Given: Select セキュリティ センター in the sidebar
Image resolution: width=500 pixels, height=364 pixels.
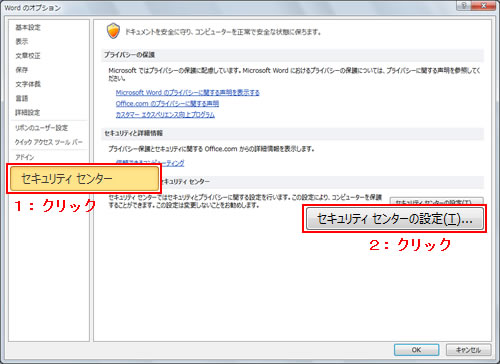Looking at the screenshot, I should [84, 179].
